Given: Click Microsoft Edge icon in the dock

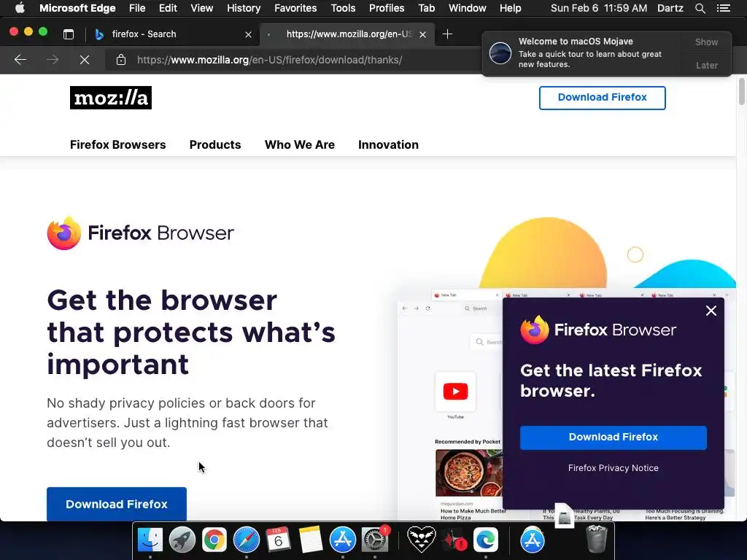Looking at the screenshot, I should [485, 540].
